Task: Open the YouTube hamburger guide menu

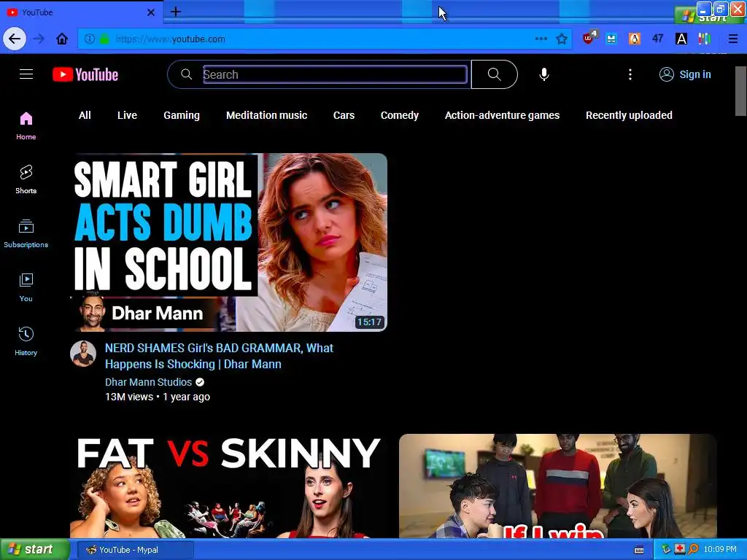Action: tap(26, 74)
